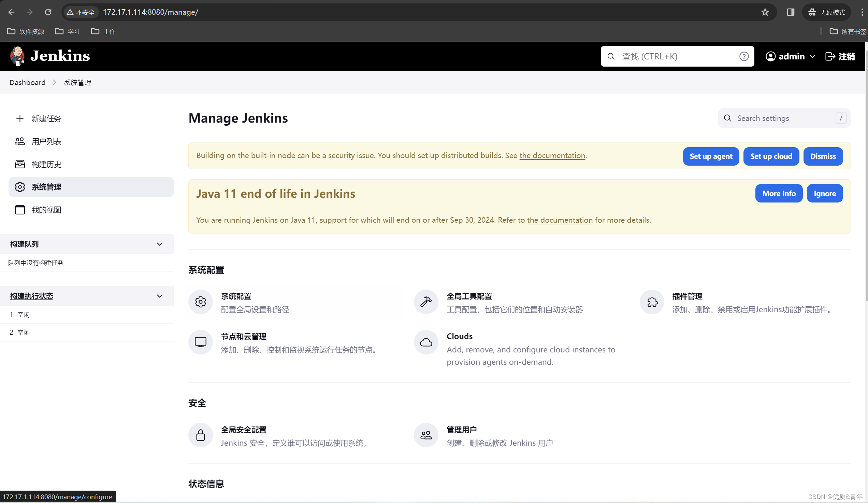Screen dimensions: 868x503
Task: Dismiss the built-in node security warning
Action: (x=823, y=156)
